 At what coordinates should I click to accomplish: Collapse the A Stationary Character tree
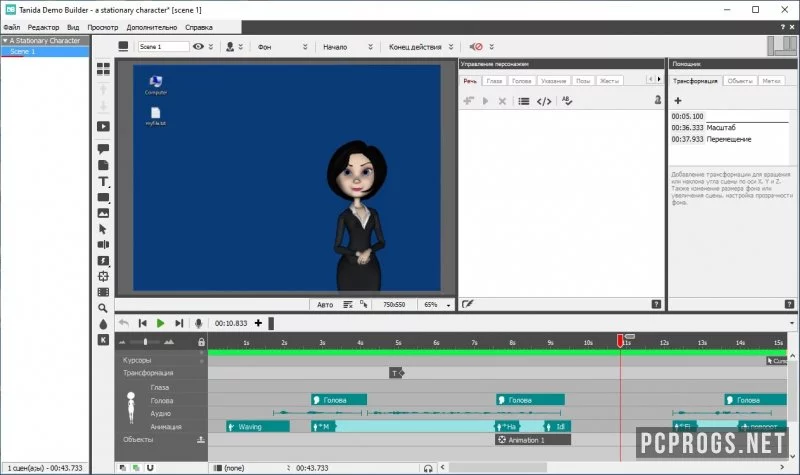(x=5, y=40)
